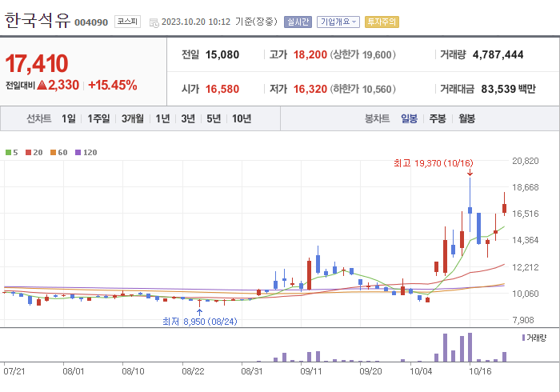The width and height of the screenshot is (560, 392).
Task: Switch to the 일봉 daily candle chart
Action: click(x=409, y=118)
